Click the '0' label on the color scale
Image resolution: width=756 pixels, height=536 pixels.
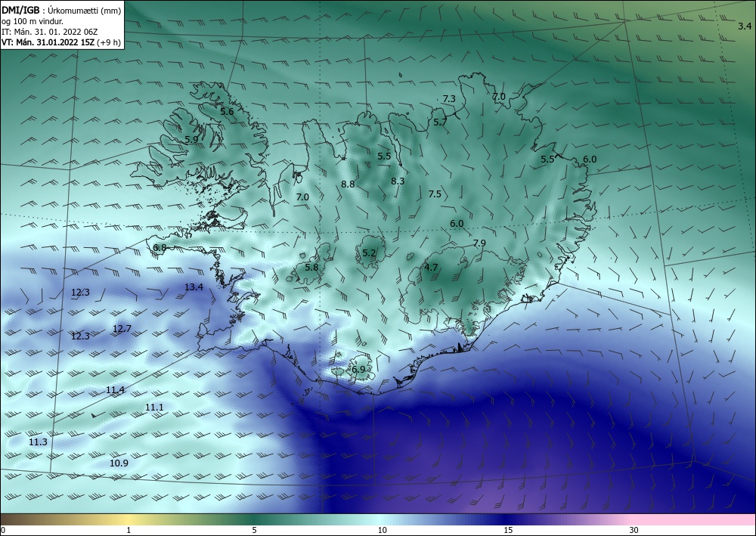3,531
